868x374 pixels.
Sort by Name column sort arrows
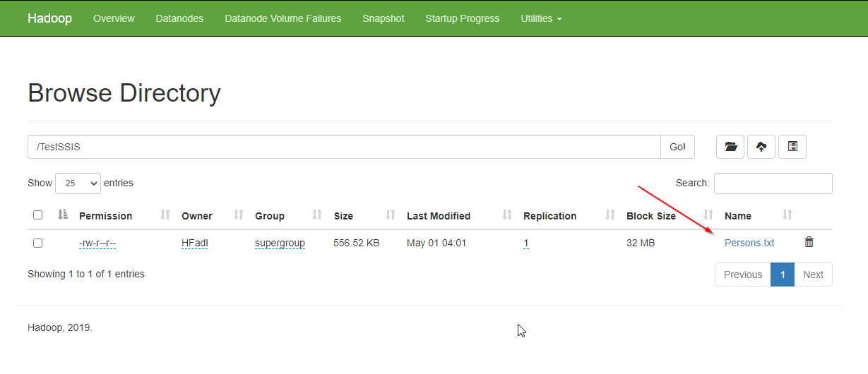click(x=787, y=215)
